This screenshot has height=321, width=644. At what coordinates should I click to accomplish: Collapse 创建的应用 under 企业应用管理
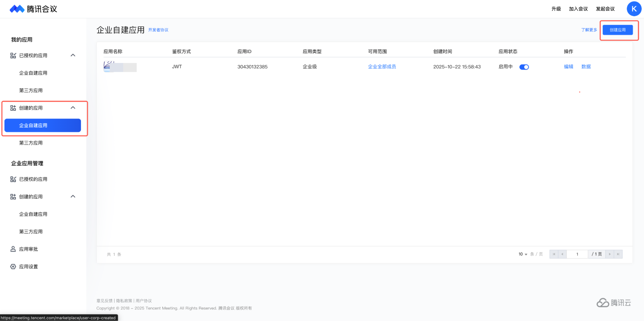click(73, 196)
